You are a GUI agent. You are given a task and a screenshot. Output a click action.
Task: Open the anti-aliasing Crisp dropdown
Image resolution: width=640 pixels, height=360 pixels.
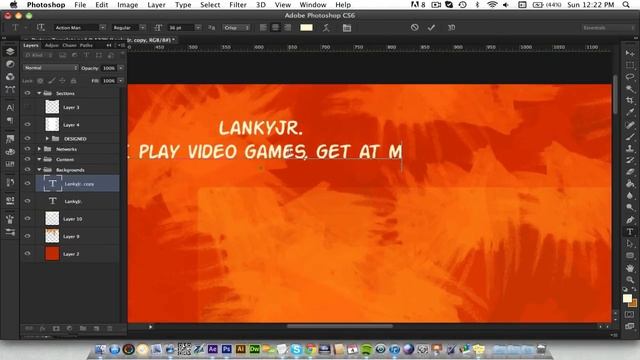coord(236,27)
